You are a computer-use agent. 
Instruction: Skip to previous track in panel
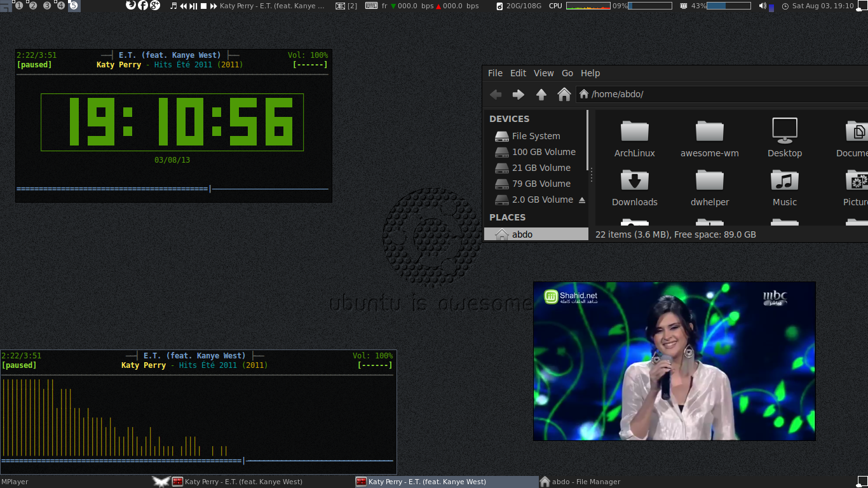click(x=183, y=6)
